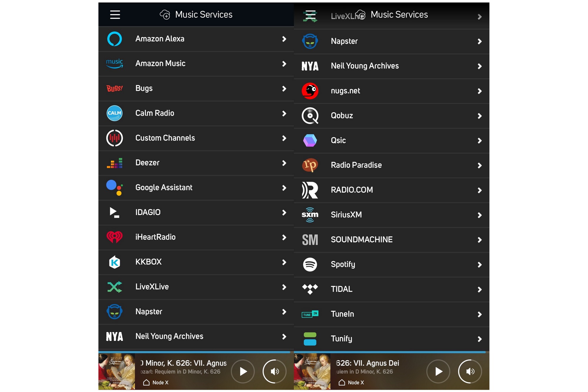
Task: Click the iHeartRadio heart icon
Action: 114,237
